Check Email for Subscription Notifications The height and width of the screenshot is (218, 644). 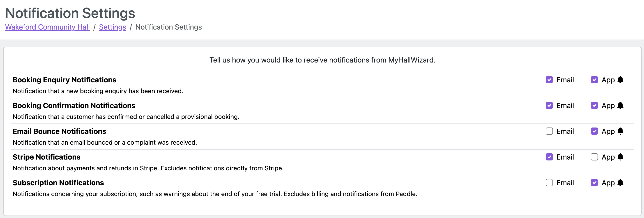point(549,183)
